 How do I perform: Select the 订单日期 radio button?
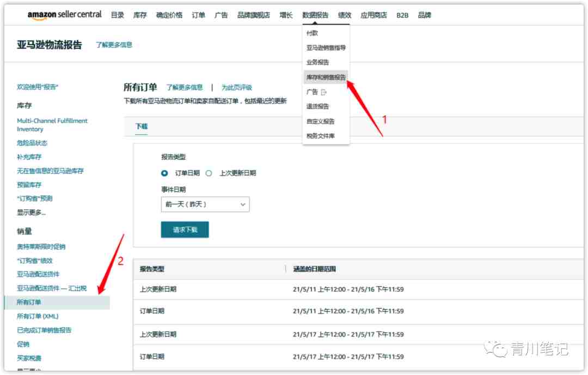click(164, 173)
